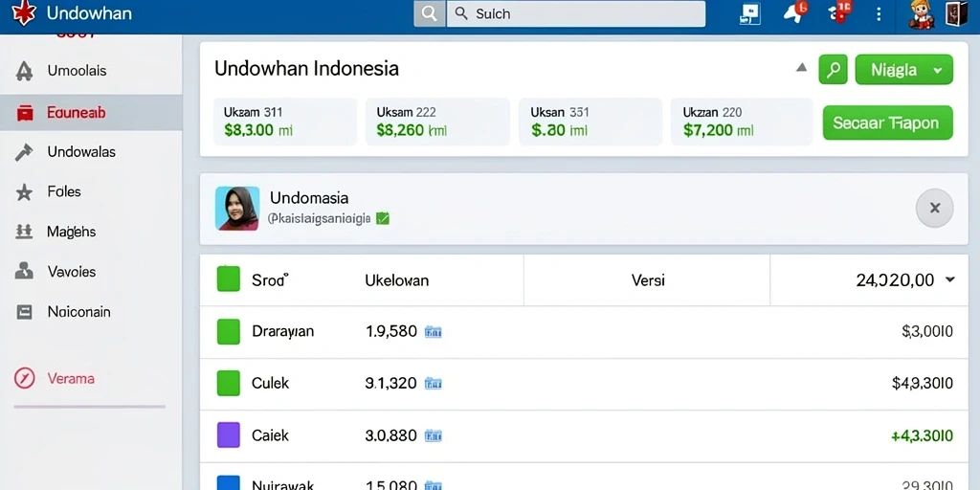Screen dimensions: 980x490
Task: Click the $3,0010 value
Action: click(927, 331)
